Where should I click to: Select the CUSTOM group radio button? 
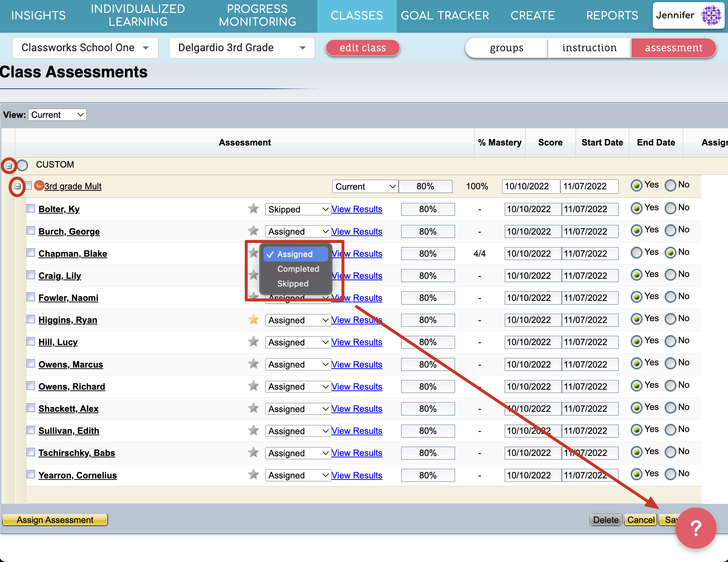pos(22,165)
